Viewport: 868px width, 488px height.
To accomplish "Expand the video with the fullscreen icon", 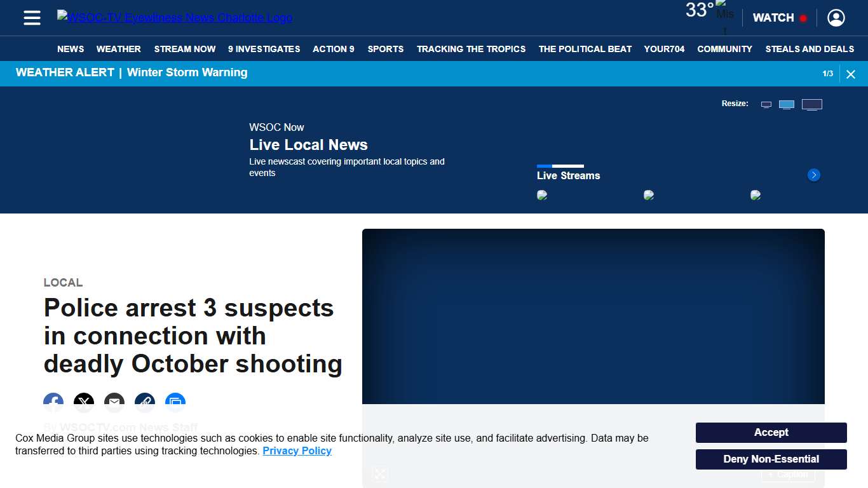I will (x=379, y=474).
